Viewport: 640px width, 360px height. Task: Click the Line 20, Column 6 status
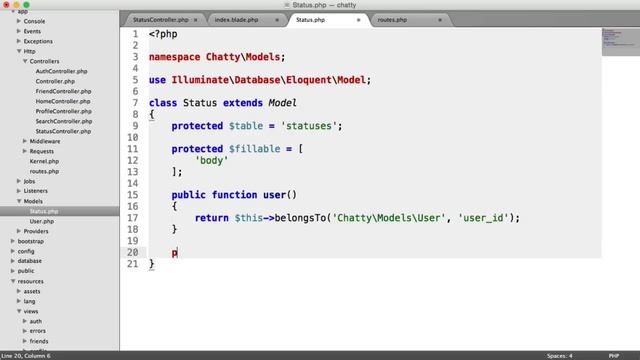click(26, 356)
